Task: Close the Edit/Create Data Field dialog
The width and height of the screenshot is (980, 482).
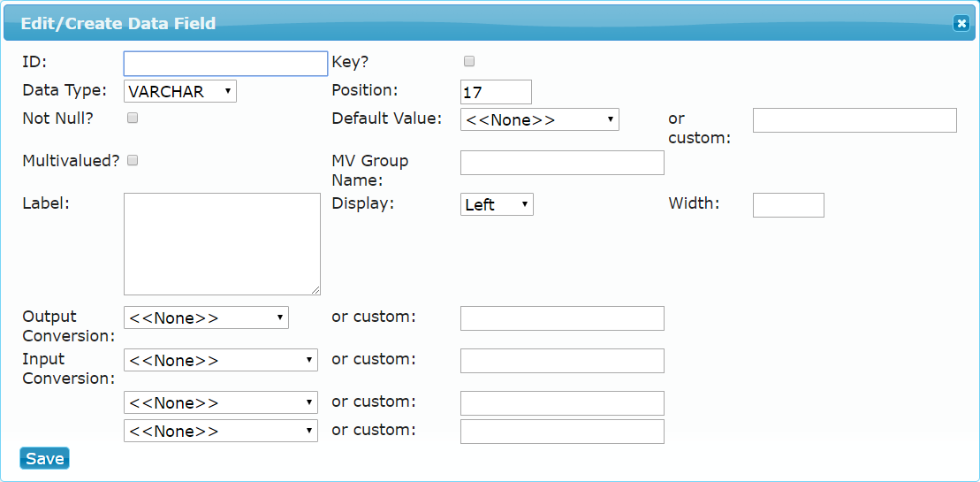Action: 961,23
